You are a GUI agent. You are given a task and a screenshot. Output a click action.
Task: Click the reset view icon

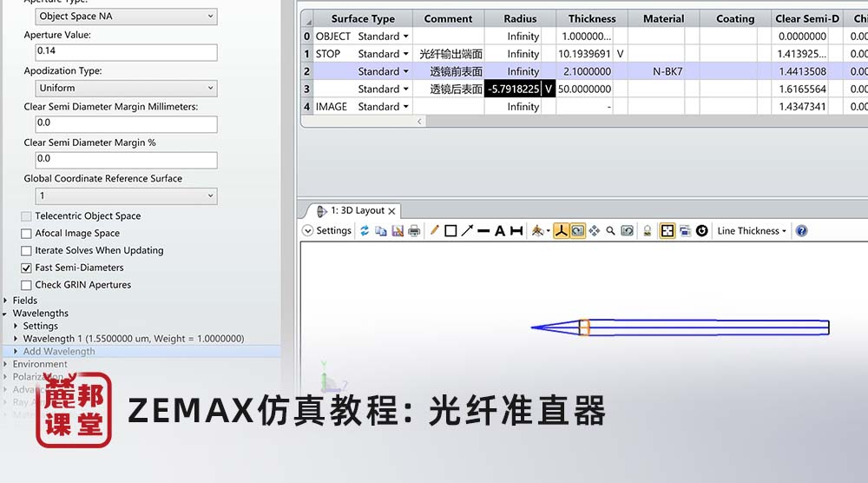(x=628, y=231)
